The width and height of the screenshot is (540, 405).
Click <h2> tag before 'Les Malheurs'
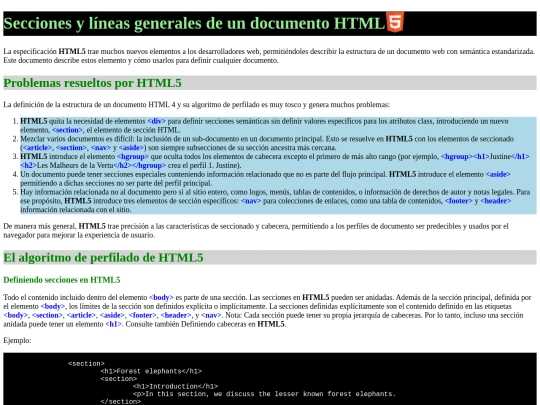coord(28,166)
